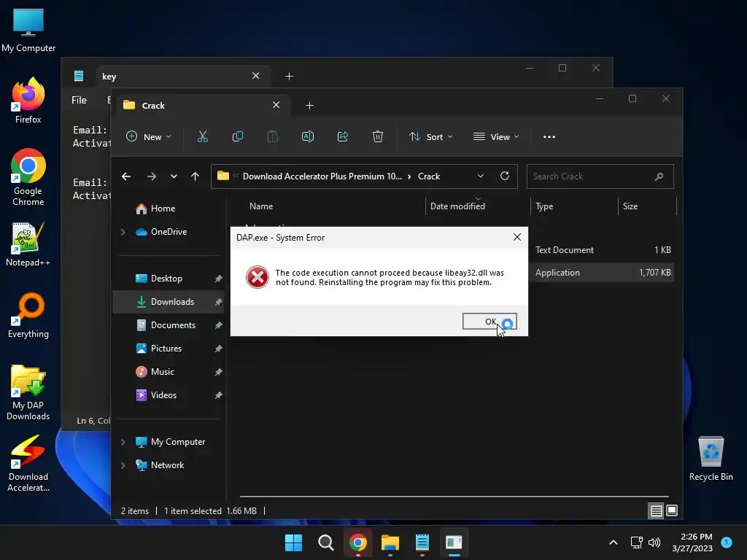Open the Windows Start menu

pyautogui.click(x=293, y=542)
